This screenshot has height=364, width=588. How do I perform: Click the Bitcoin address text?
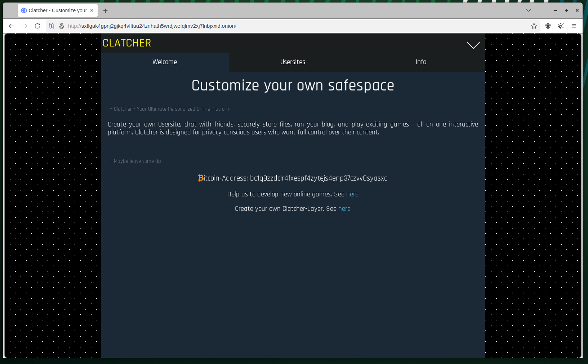click(x=319, y=178)
